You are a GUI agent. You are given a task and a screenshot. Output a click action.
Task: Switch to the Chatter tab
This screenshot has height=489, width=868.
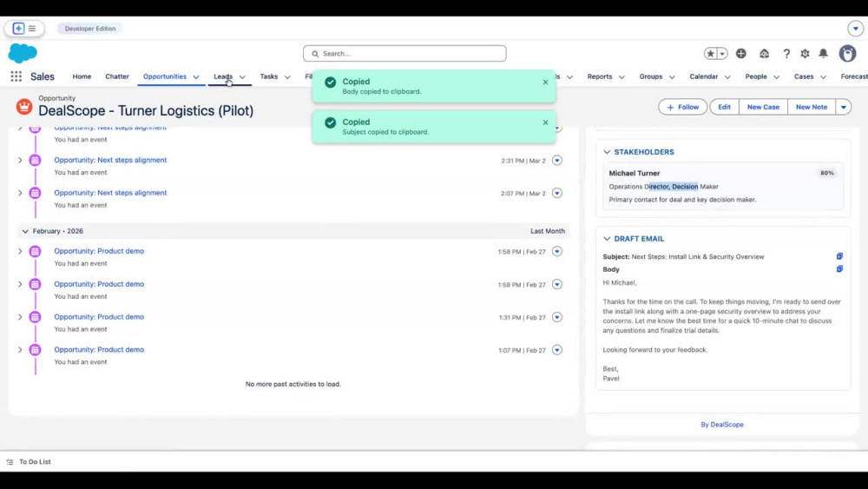117,76
